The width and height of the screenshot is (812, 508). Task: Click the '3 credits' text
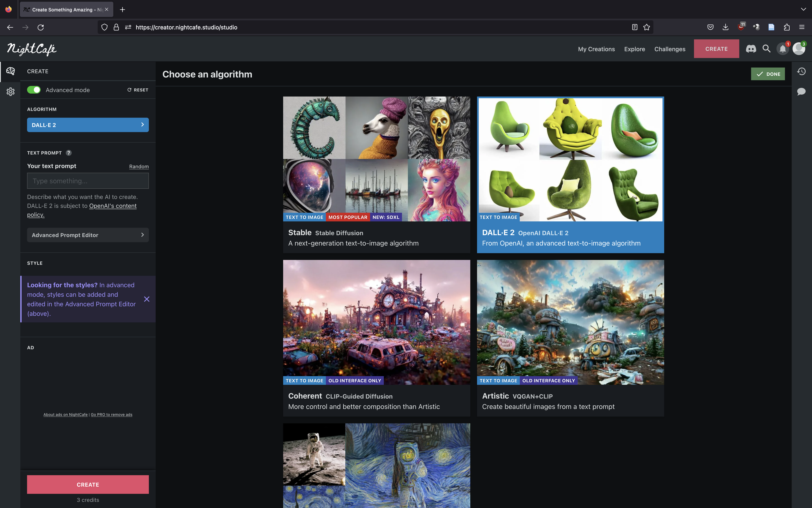coord(88,500)
